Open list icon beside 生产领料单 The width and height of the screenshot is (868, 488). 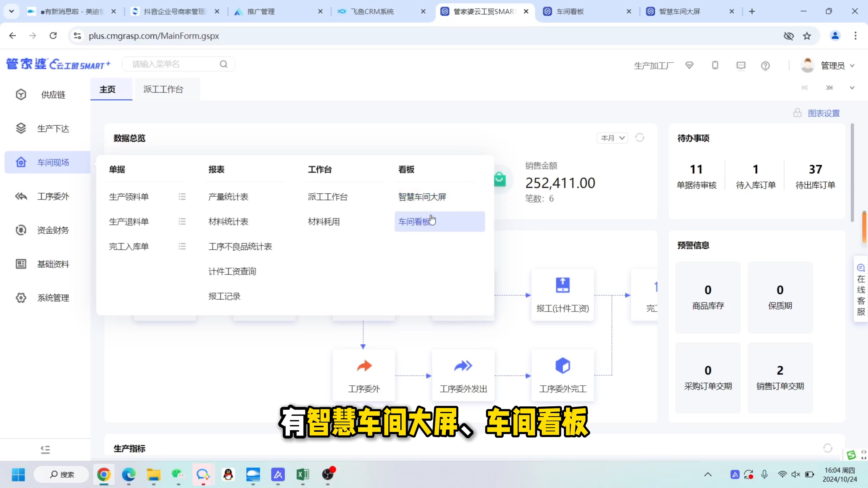(x=182, y=197)
